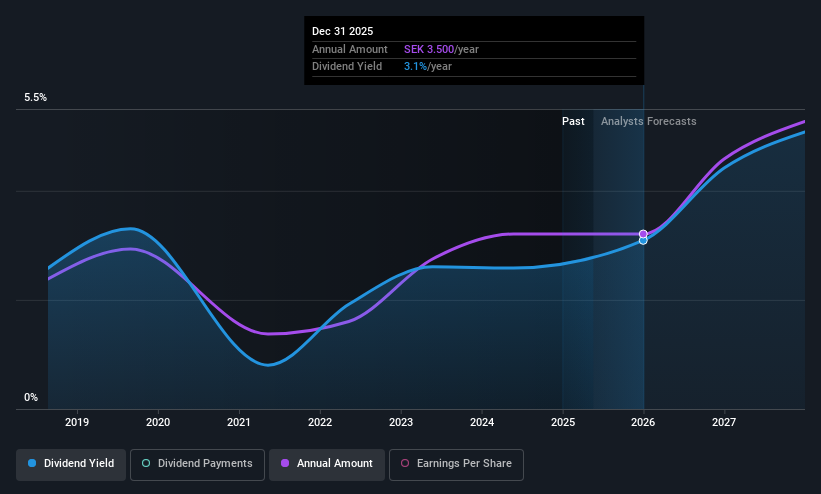Screen dimensions: 821x494
Task: Click the purple Annual Amount legend dot
Action: 285,463
